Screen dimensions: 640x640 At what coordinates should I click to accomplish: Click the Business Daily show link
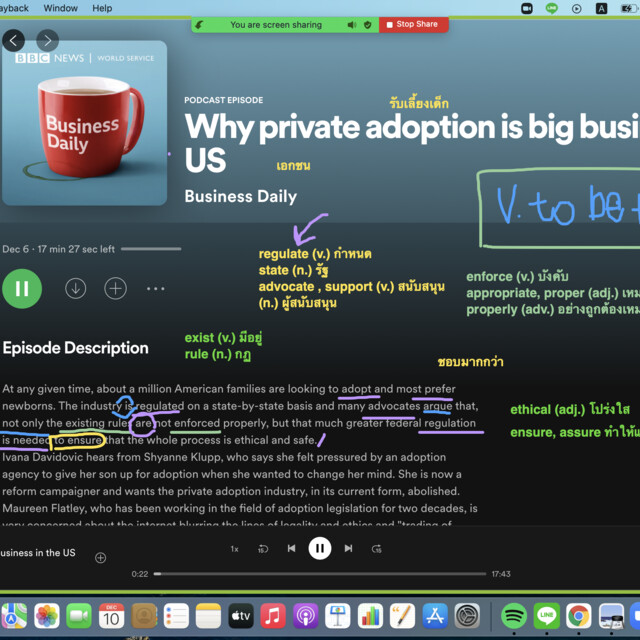click(240, 196)
